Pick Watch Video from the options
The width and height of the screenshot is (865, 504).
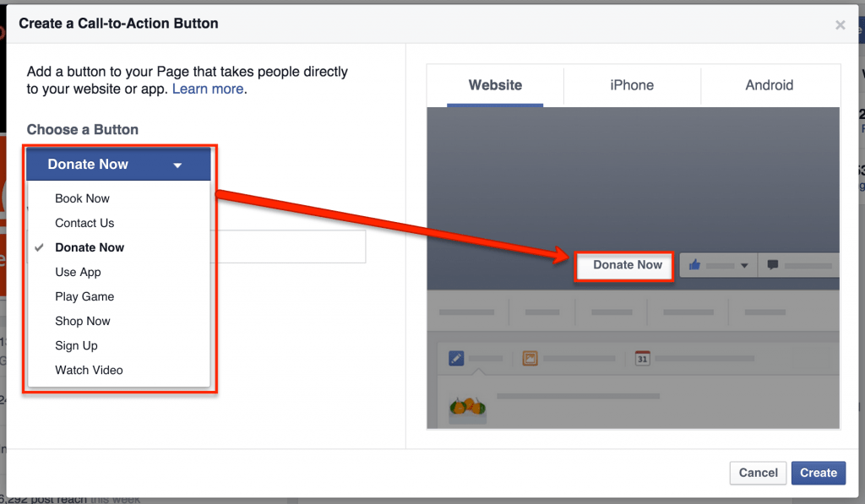pyautogui.click(x=89, y=370)
